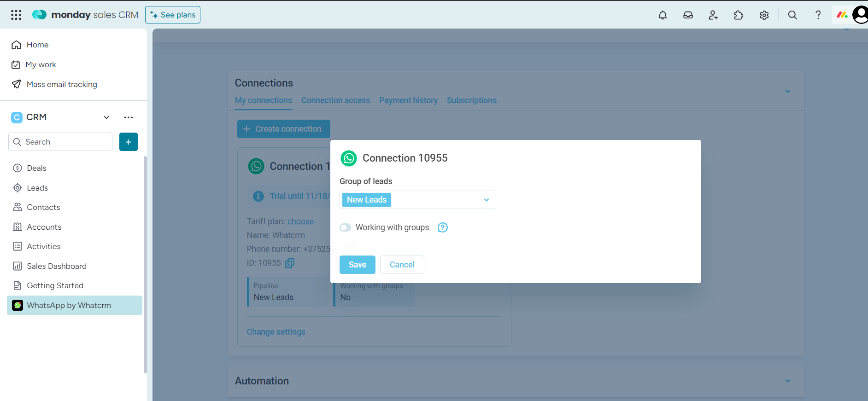Open the Group of leads dropdown
The height and width of the screenshot is (401, 868).
pos(417,200)
